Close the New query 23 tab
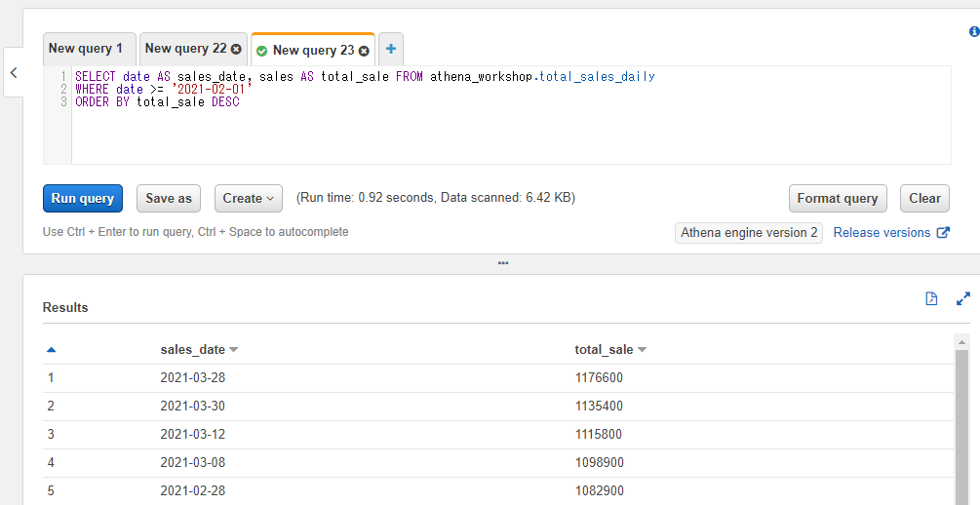Image resolution: width=980 pixels, height=505 pixels. 364,51
